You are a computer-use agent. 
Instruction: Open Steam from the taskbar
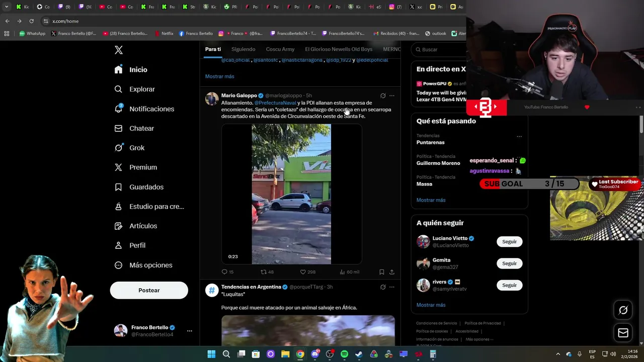[x=359, y=354]
